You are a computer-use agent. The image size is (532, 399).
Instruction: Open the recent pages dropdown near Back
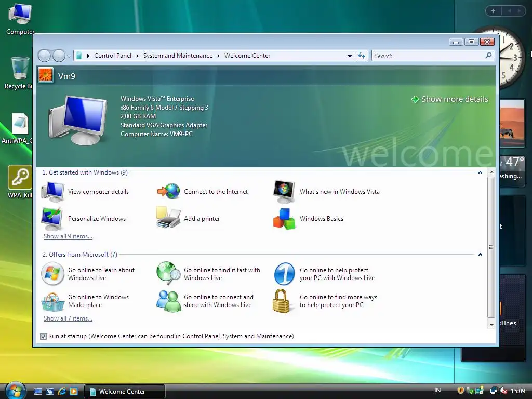pyautogui.click(x=69, y=56)
